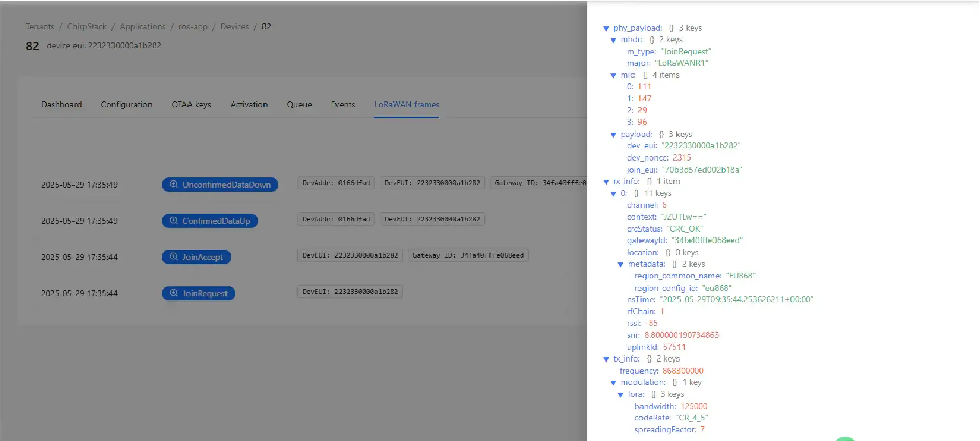Open the JoinRequest frame details
This screenshot has height=441, width=980.
[x=198, y=293]
